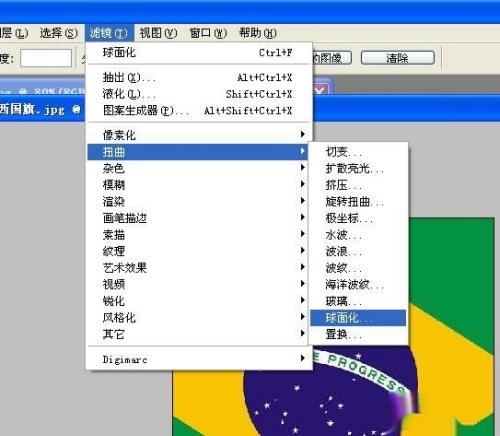Select 海洋波纹... distort filter
500x436 pixels.
(x=358, y=285)
